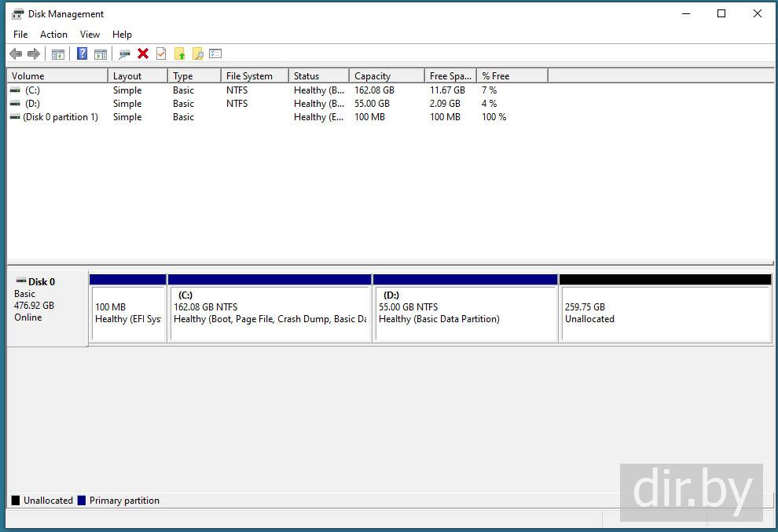Open the View menu
Image resolution: width=778 pixels, height=532 pixels.
90,35
